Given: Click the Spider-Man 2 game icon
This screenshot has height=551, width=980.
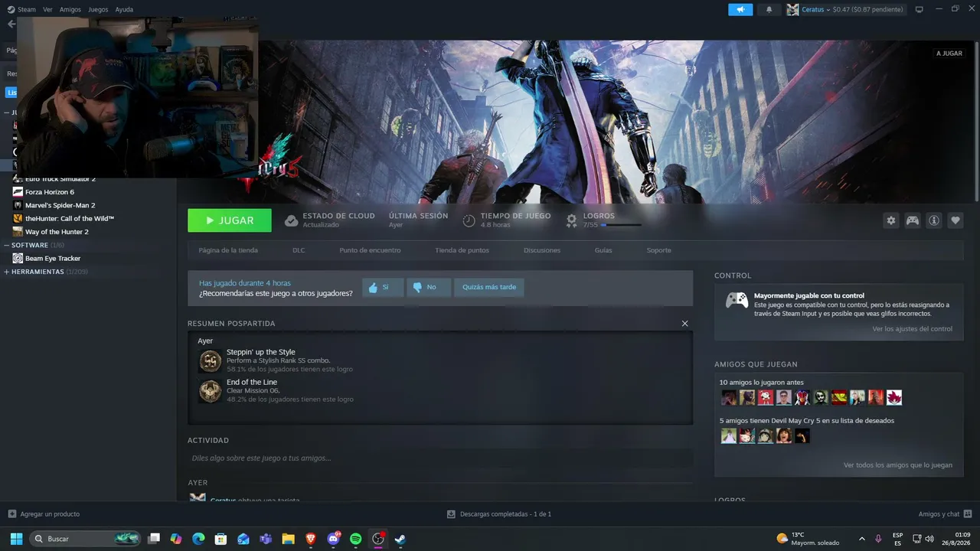Looking at the screenshot, I should tap(18, 205).
